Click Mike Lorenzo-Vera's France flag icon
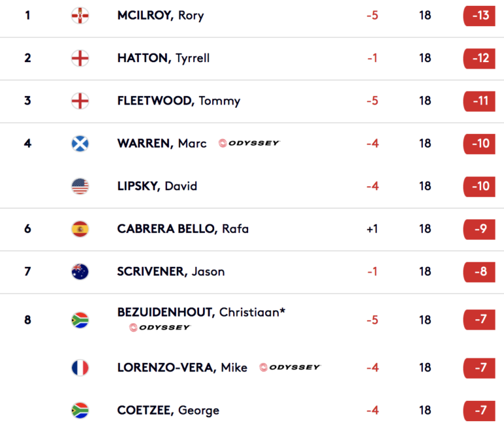Viewport: 504px width, 427px height. [x=80, y=367]
